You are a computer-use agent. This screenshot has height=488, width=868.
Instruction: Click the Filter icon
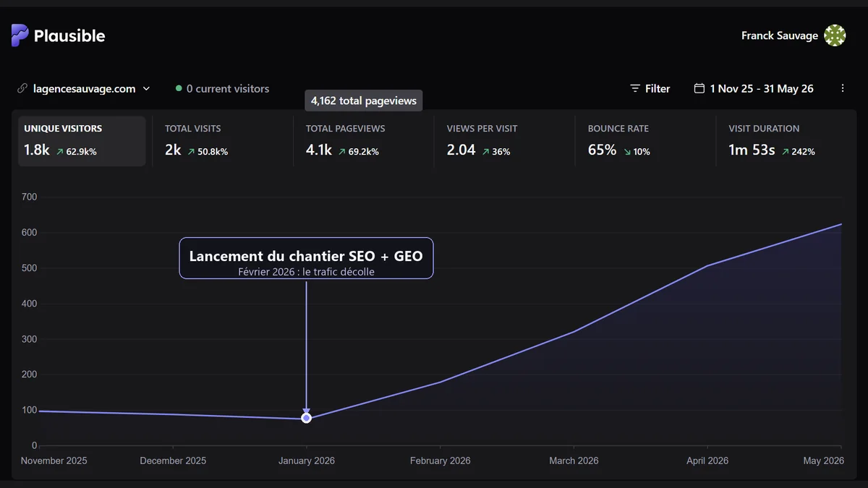pyautogui.click(x=635, y=89)
